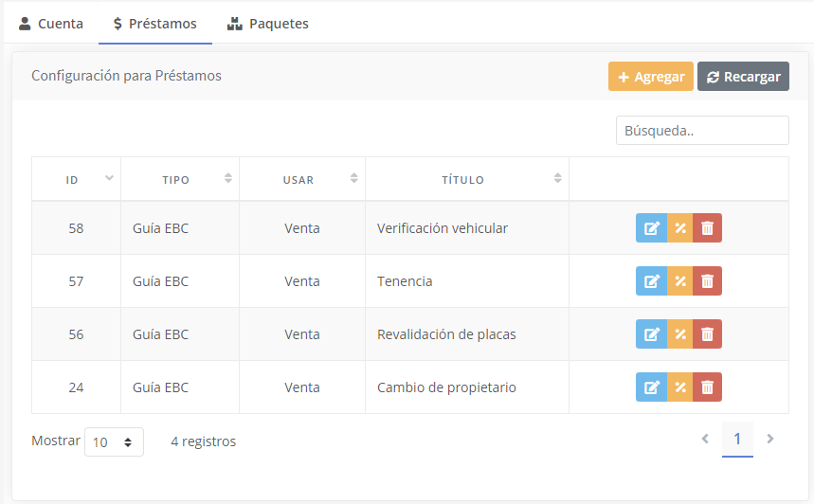Click percent icon for Revalidación de placas
814x504 pixels.
679,334
